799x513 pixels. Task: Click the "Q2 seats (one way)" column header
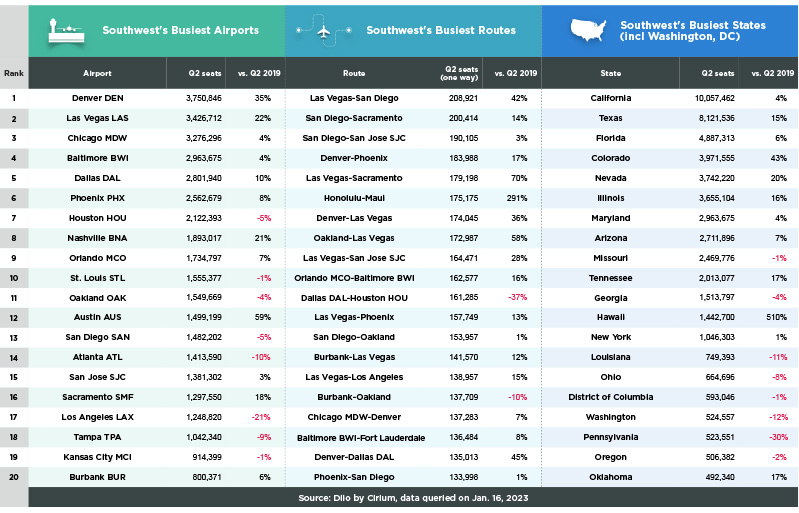coord(460,73)
